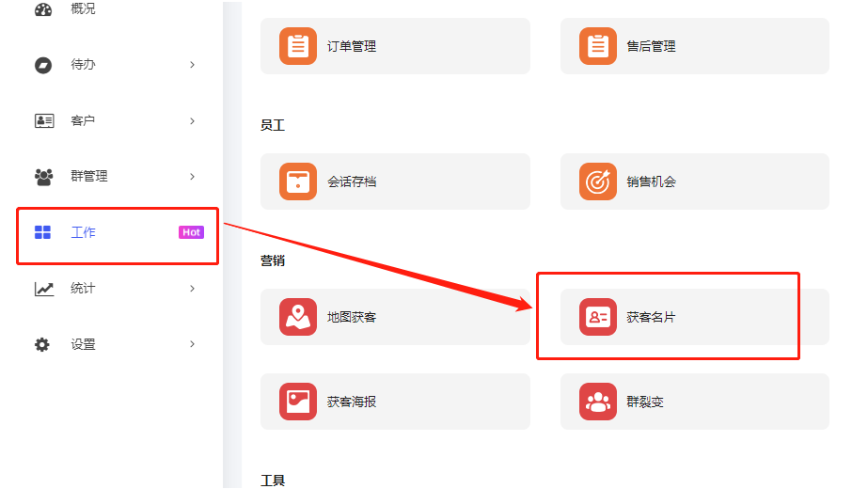Click the 会话存档 archive icon
The image size is (868, 489).
point(298,181)
